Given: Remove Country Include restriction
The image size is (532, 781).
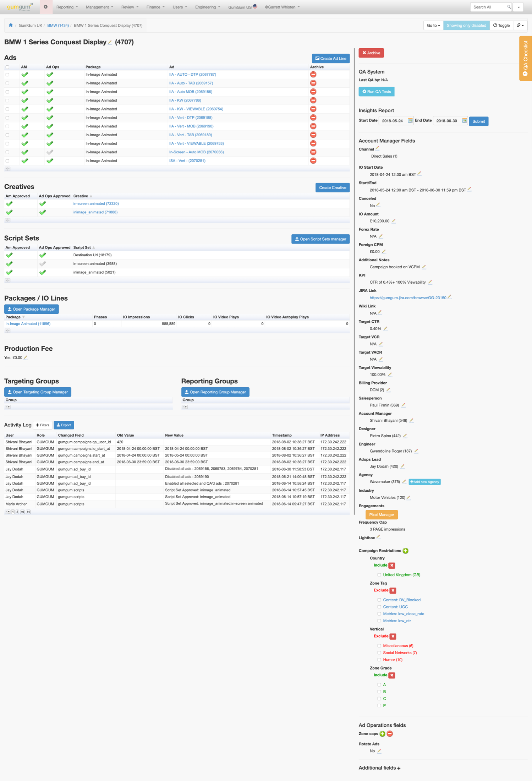Looking at the screenshot, I should click(x=392, y=565).
